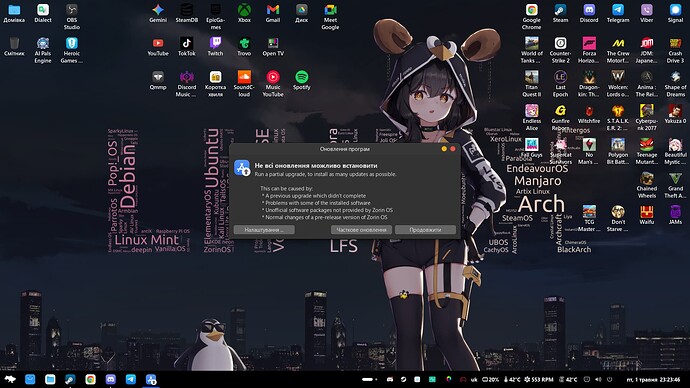Viewport: 690px width, 388px height.
Task: Open the Waifu desktop icon
Action: coord(646,215)
